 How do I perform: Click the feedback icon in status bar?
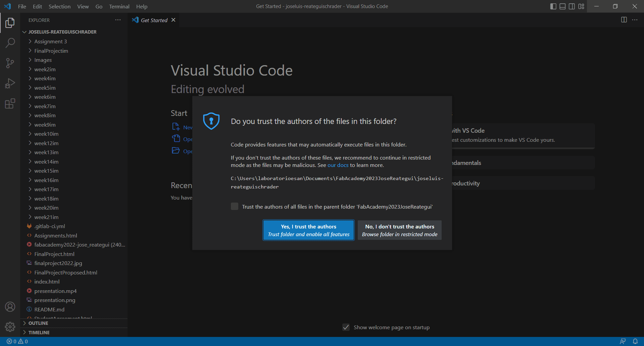[623, 341]
